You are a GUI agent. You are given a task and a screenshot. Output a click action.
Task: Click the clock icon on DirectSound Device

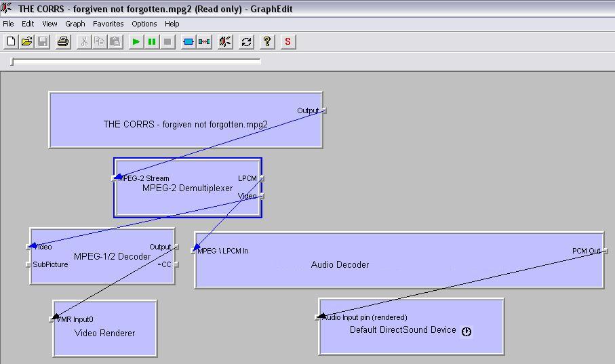[x=467, y=331]
